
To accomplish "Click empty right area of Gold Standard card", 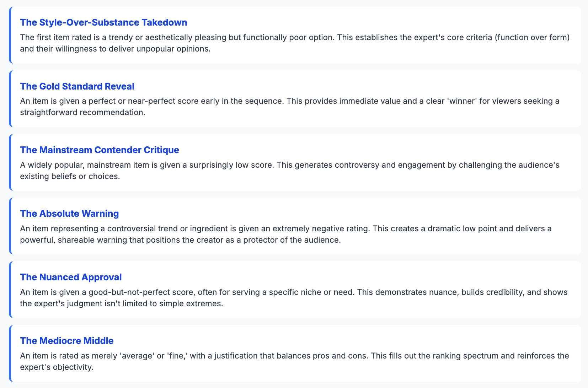I will [356, 86].
